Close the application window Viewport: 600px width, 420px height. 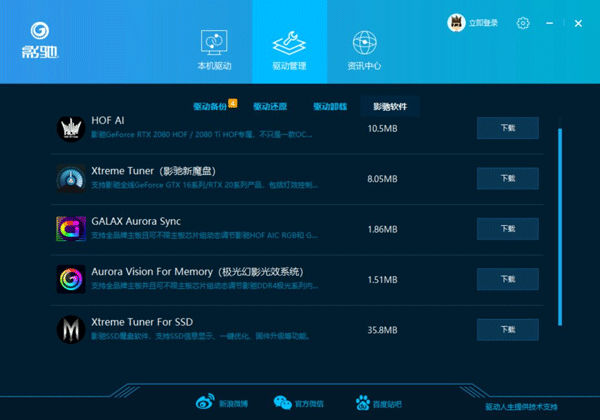[x=578, y=23]
